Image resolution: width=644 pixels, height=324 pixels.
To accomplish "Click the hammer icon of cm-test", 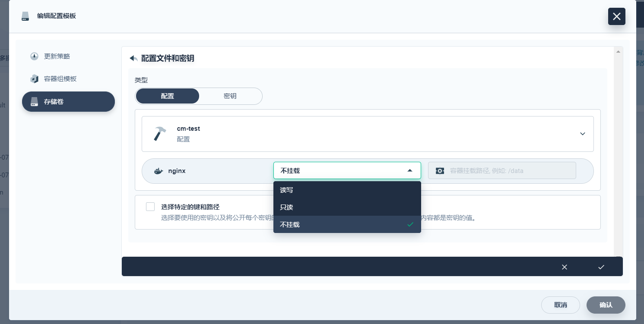I will pyautogui.click(x=160, y=134).
